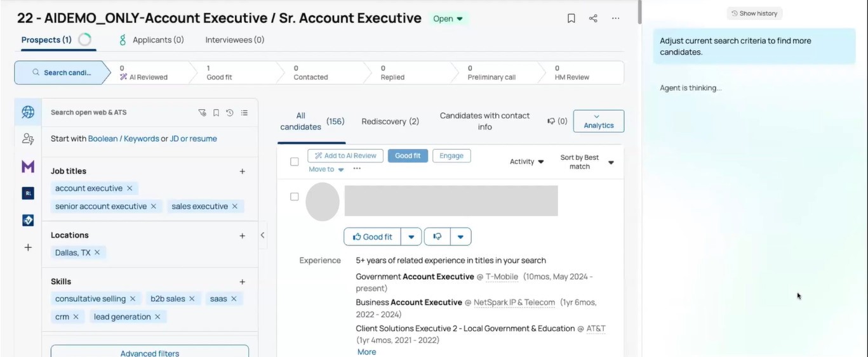Viewport: 868px width, 357px height.
Task: Check the first candidate's selection checkbox
Action: (x=295, y=197)
